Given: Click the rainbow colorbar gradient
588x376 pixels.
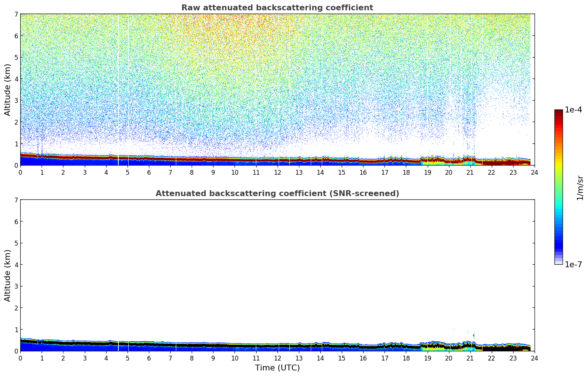Looking at the screenshot, I should tap(559, 187).
